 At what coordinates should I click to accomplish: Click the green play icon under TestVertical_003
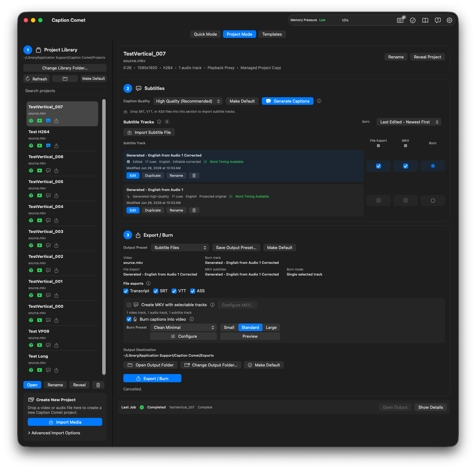(x=39, y=245)
